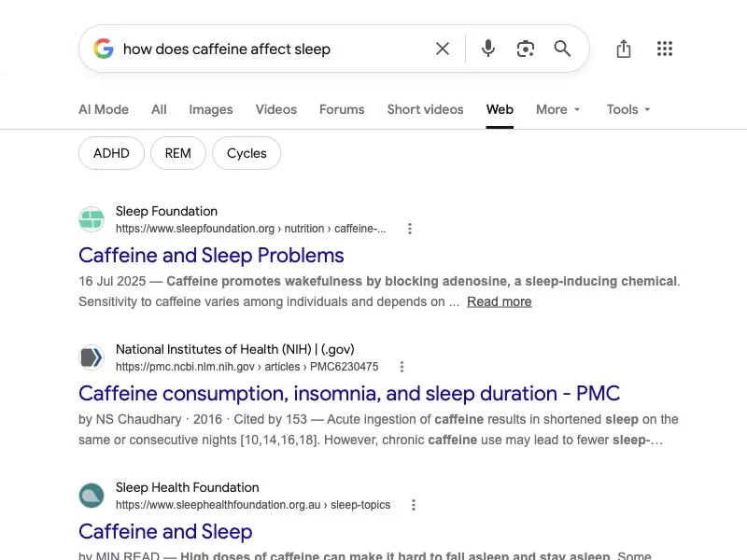Filter results by Cycles chip
The image size is (747, 560).
tap(247, 153)
